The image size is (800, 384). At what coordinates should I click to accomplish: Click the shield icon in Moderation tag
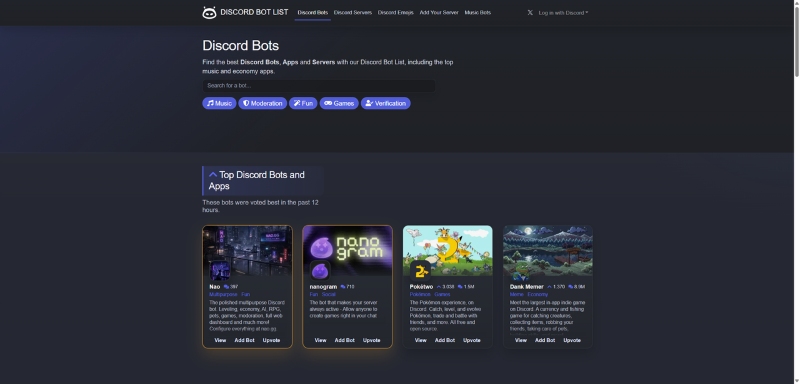point(246,104)
